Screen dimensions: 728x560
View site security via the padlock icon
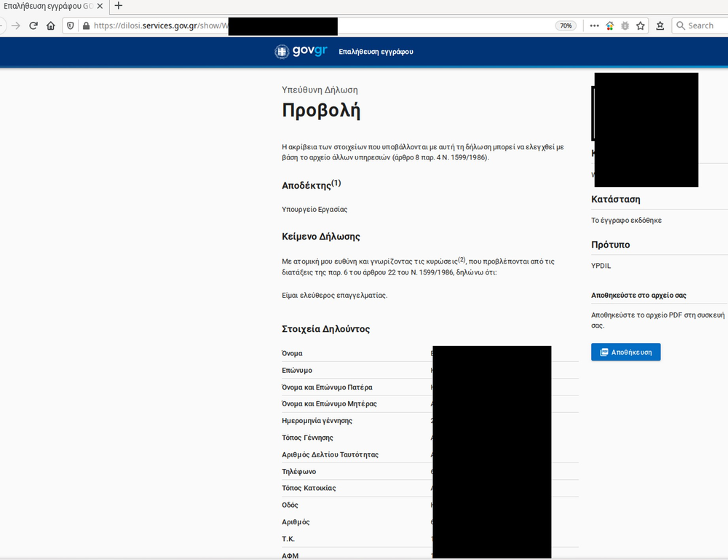(86, 25)
